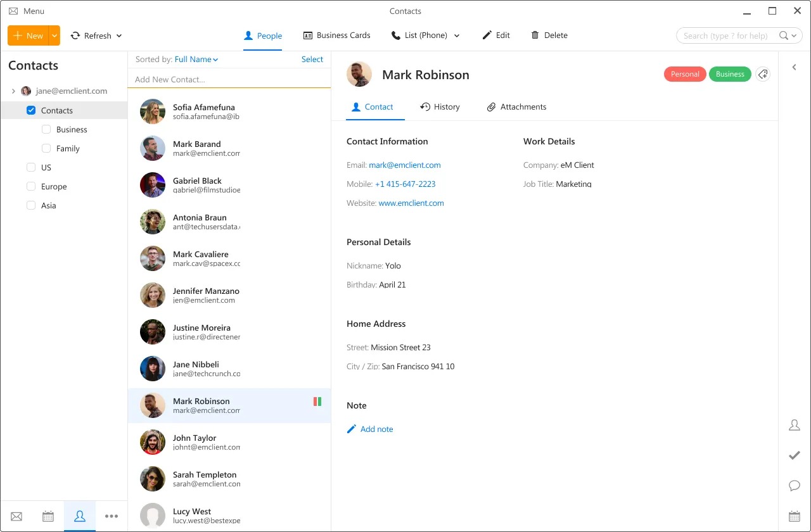811x532 pixels.
Task: Switch to the Calendar view
Action: click(x=48, y=516)
